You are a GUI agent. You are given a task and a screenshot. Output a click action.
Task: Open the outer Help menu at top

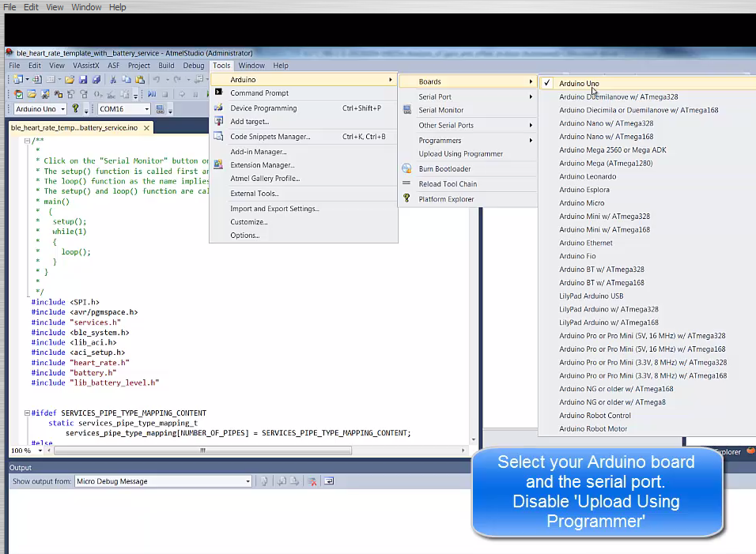[117, 7]
